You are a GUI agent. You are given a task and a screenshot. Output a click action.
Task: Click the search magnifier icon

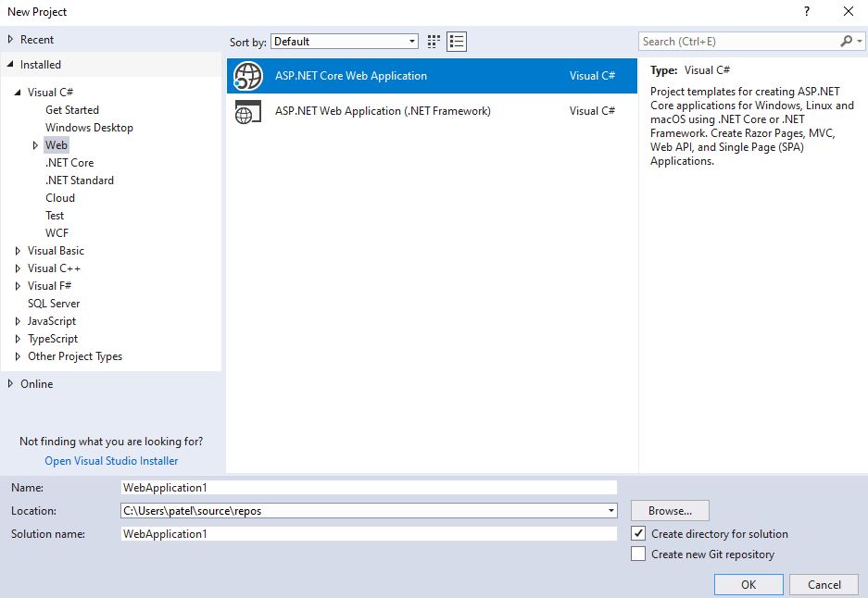click(846, 41)
